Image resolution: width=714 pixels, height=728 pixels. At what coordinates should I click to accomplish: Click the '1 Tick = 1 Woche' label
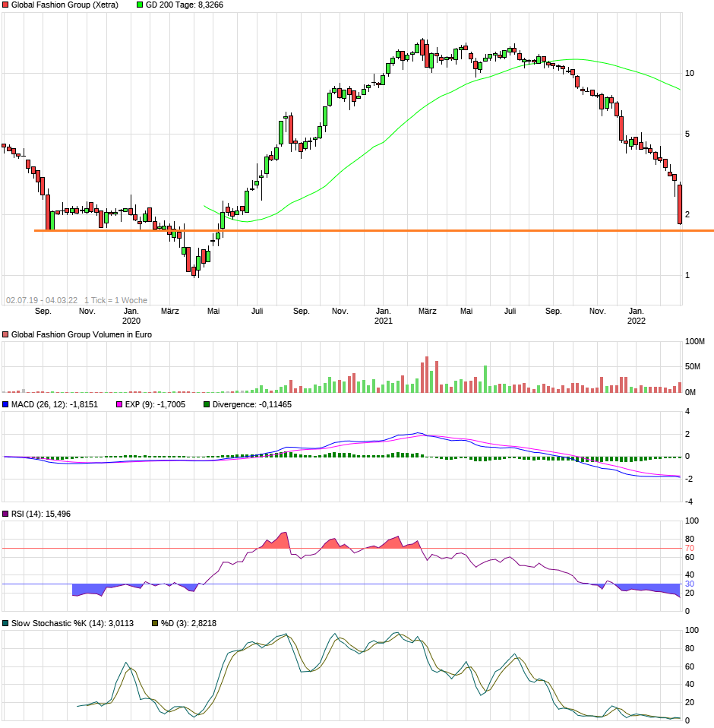[115, 300]
